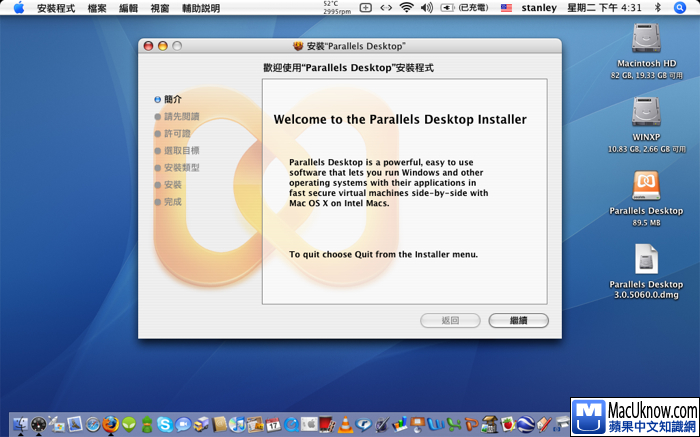Launch Firefox from the Dock
Image resolution: width=700 pixels, height=437 pixels.
pos(111,424)
